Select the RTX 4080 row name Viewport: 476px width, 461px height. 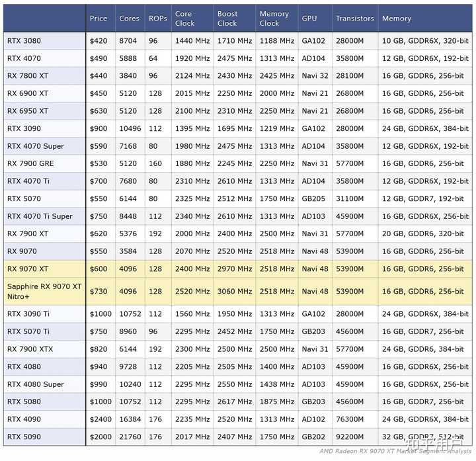(24, 366)
